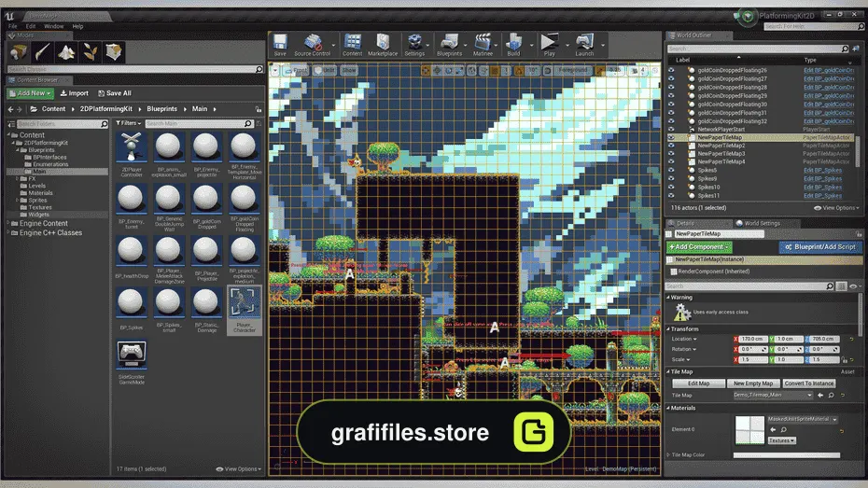The image size is (868, 488).
Task: Browse to Tile Map asset magnifier icon
Action: tap(831, 395)
